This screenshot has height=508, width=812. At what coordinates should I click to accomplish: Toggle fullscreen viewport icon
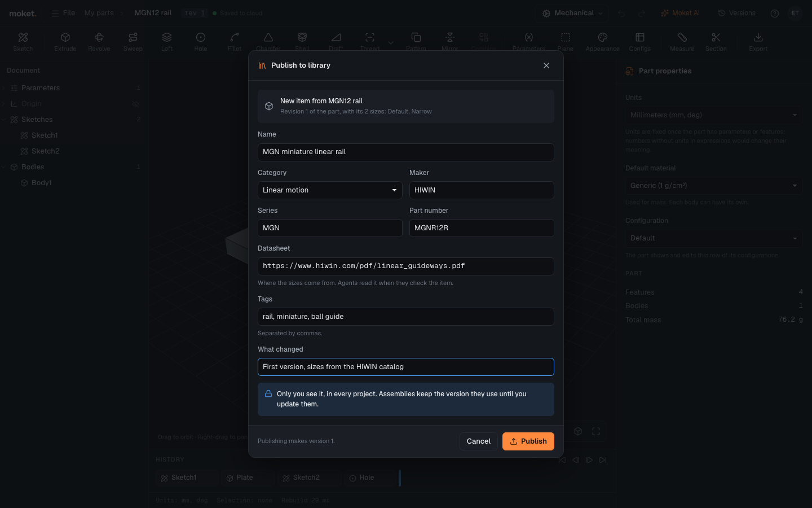click(596, 431)
